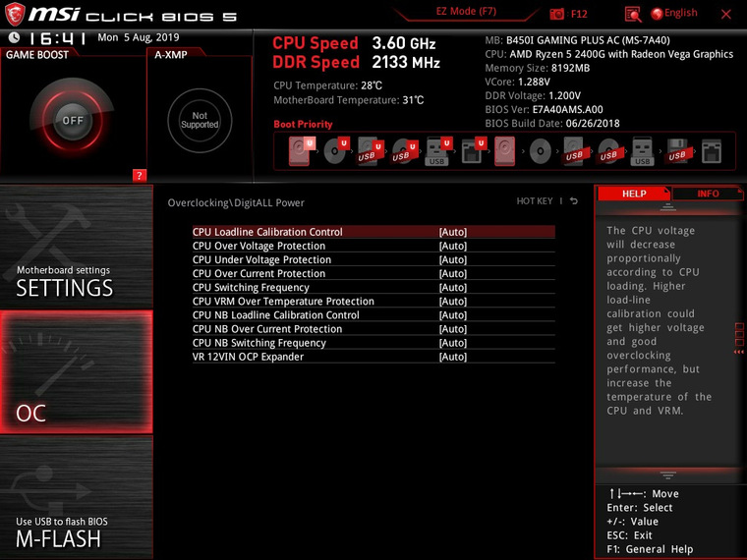Select the CPU NB Switching Frequency label
747x560 pixels.
click(x=259, y=342)
